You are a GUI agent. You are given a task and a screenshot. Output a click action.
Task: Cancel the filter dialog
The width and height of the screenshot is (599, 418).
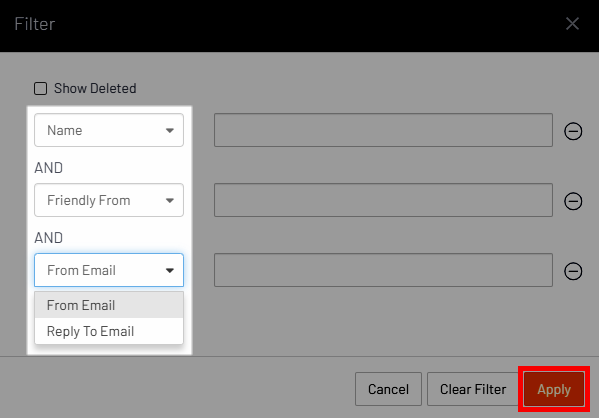point(388,389)
